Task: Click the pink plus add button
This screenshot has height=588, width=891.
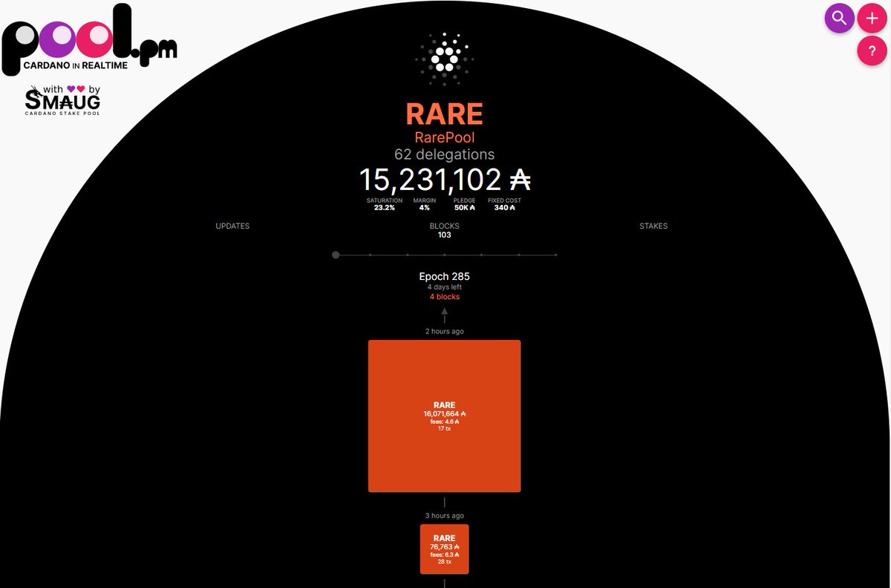Action: [x=872, y=18]
